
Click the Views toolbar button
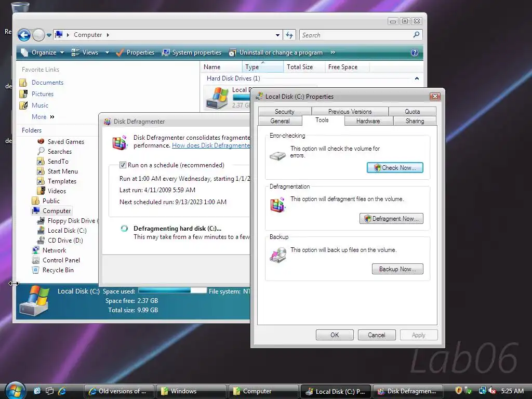(x=85, y=52)
